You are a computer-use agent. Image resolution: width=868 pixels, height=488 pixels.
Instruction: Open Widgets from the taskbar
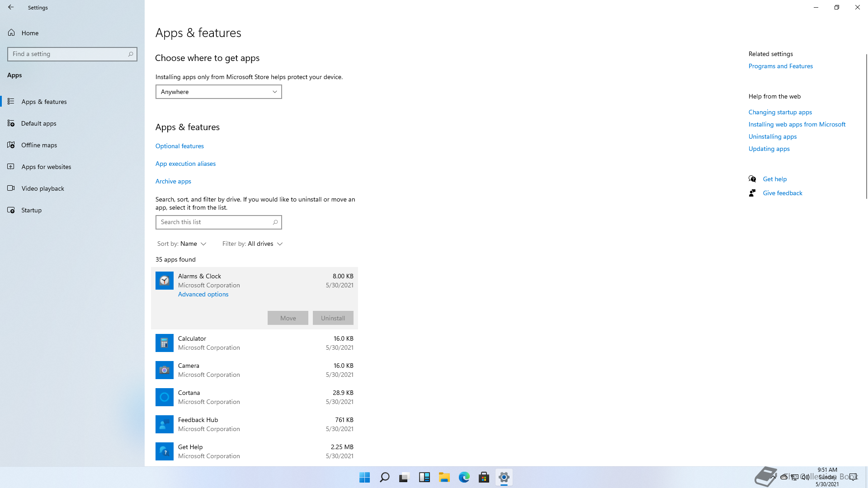tap(424, 477)
